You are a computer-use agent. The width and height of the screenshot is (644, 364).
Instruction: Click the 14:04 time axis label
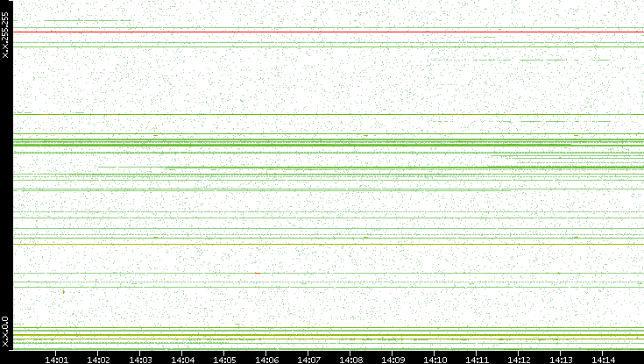[x=182, y=360]
